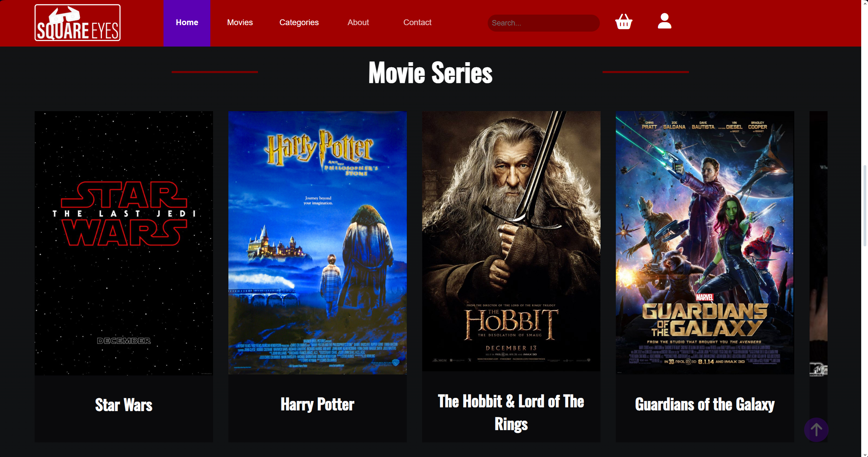Click the scroll-up arrow button
868x457 pixels.
[816, 430]
